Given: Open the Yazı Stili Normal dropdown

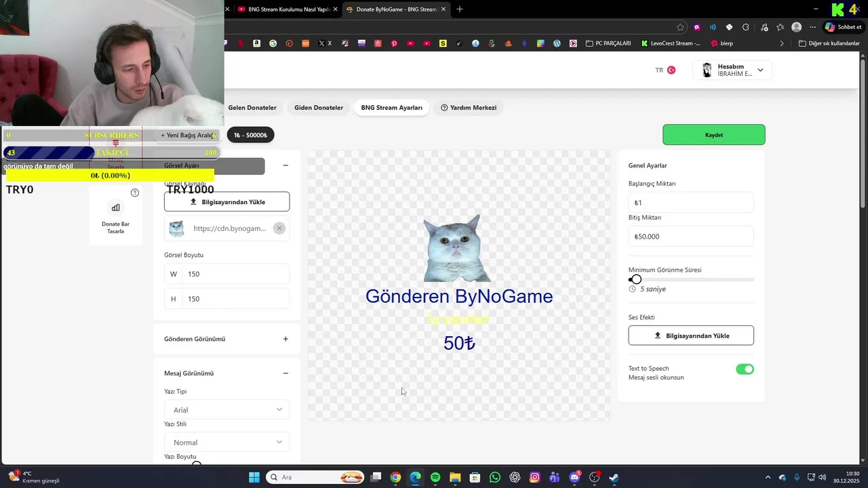Looking at the screenshot, I should [x=226, y=442].
